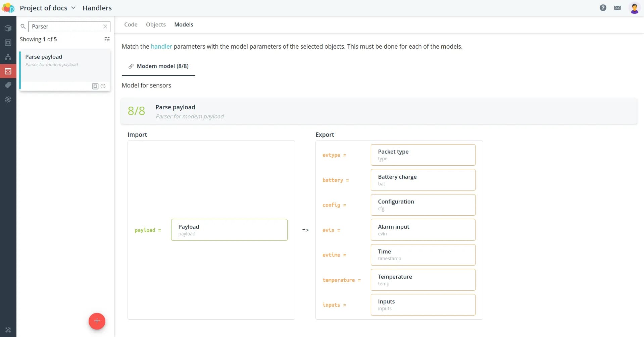The image size is (644, 337).
Task: Switch to the Objects tab
Action: [x=156, y=24]
